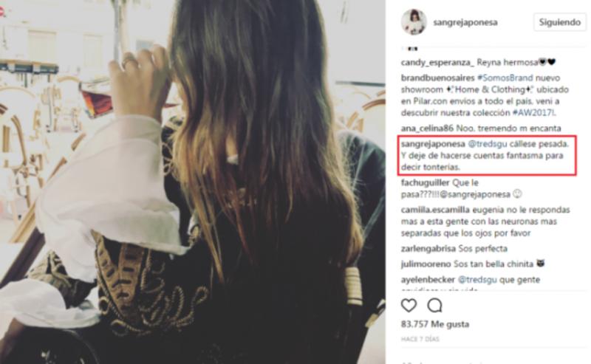Viewport: 591px width, 364px height.
Task: Toggle the Siguiendo follow button
Action: pos(560,22)
